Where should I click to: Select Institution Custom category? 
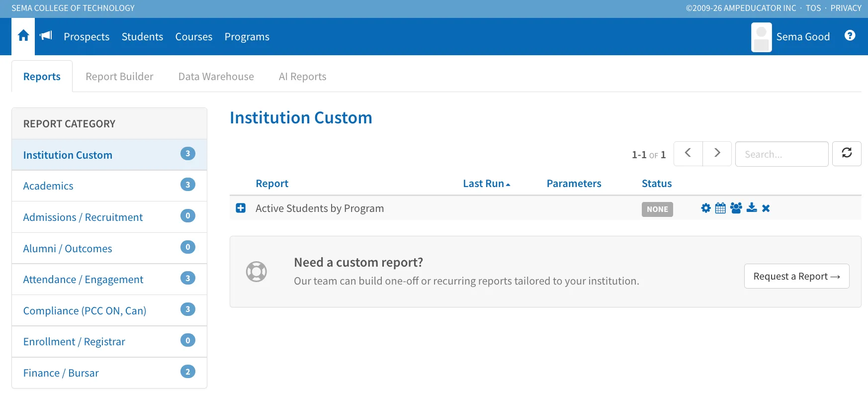pos(109,155)
